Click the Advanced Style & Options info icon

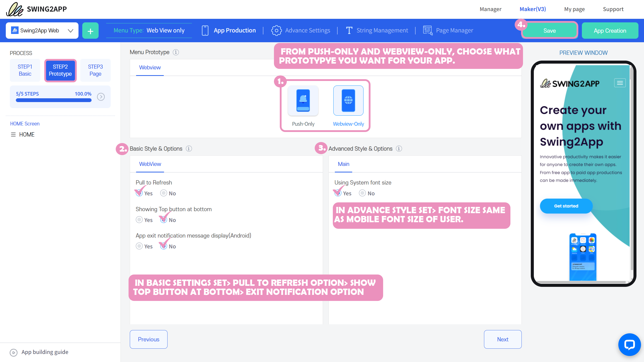(399, 149)
